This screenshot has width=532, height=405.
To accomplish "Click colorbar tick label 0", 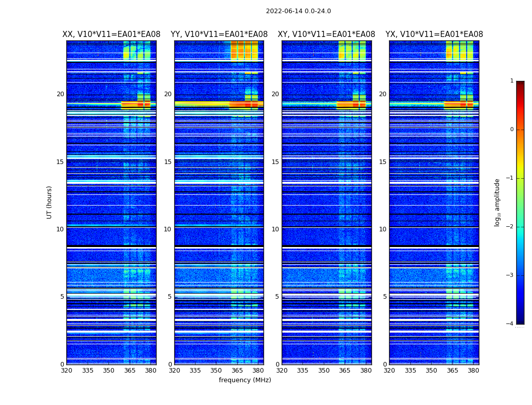I will [x=512, y=130].
